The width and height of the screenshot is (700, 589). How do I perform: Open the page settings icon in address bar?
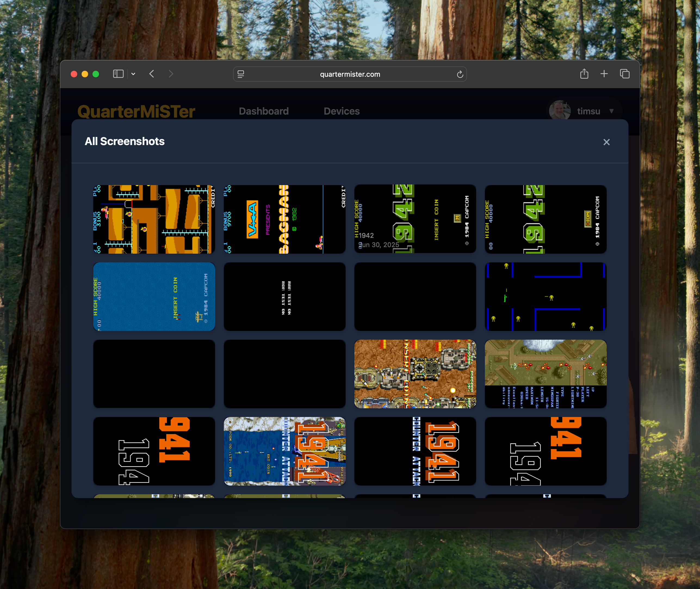tap(241, 74)
